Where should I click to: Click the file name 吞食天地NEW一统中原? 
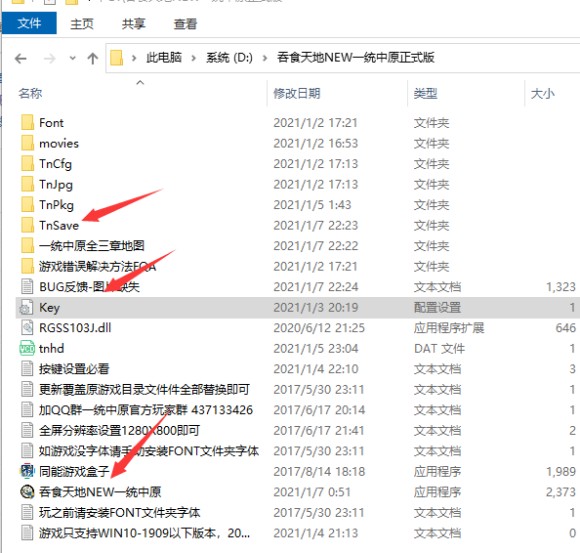point(100,492)
